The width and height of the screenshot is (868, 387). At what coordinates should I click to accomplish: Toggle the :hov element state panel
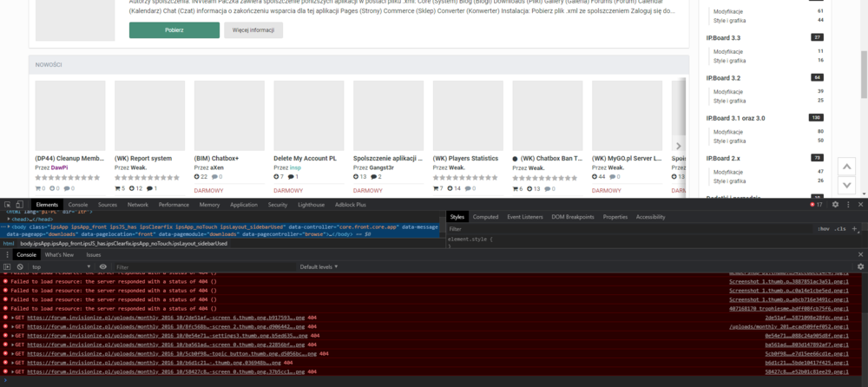pos(824,229)
